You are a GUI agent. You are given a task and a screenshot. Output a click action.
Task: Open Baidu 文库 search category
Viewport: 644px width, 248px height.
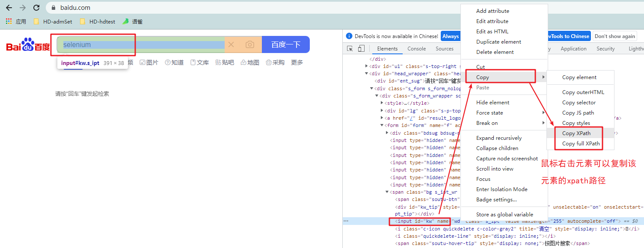[x=199, y=62]
